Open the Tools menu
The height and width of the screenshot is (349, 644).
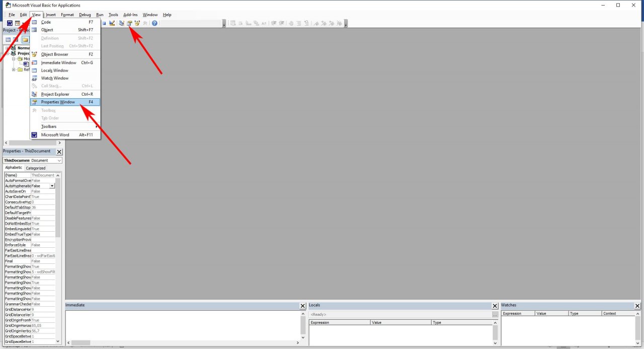[x=114, y=15]
